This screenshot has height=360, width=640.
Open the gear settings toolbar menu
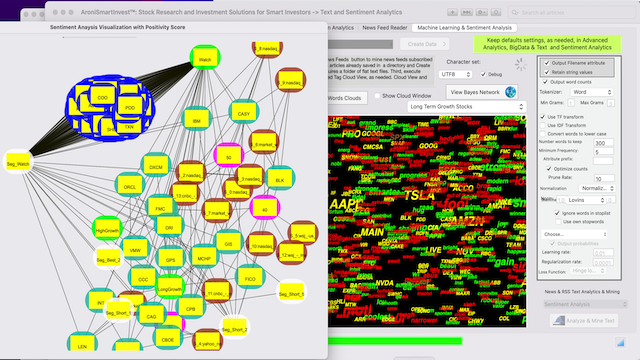point(482,12)
